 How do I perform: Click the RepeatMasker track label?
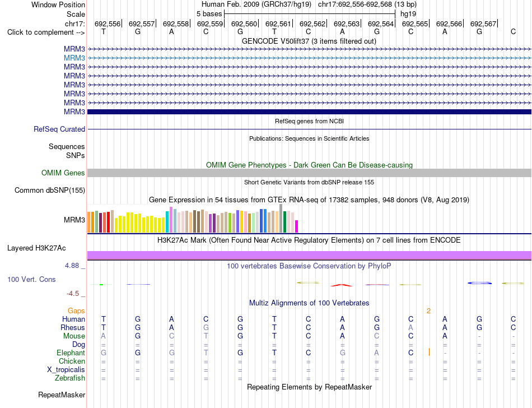tap(62, 395)
